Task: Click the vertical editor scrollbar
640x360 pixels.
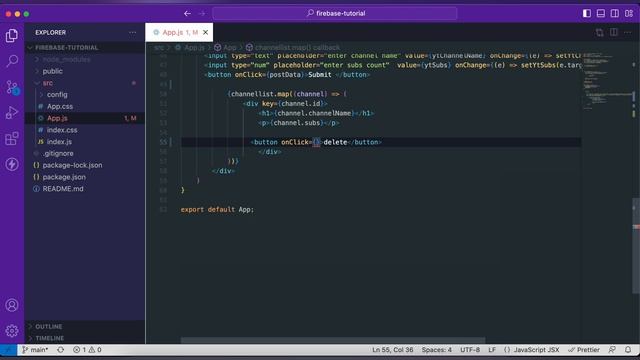Action: coord(636,245)
